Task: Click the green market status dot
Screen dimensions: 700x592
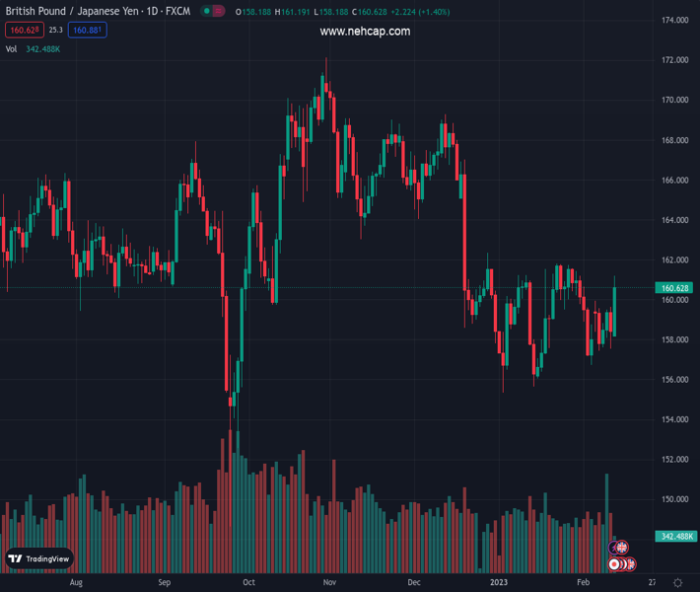Action: tap(206, 11)
